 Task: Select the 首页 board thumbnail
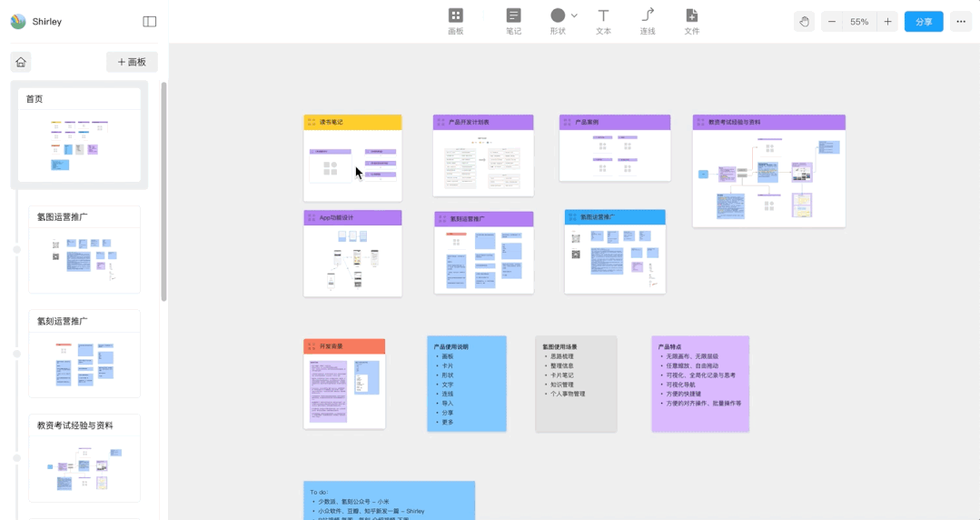[79, 135]
